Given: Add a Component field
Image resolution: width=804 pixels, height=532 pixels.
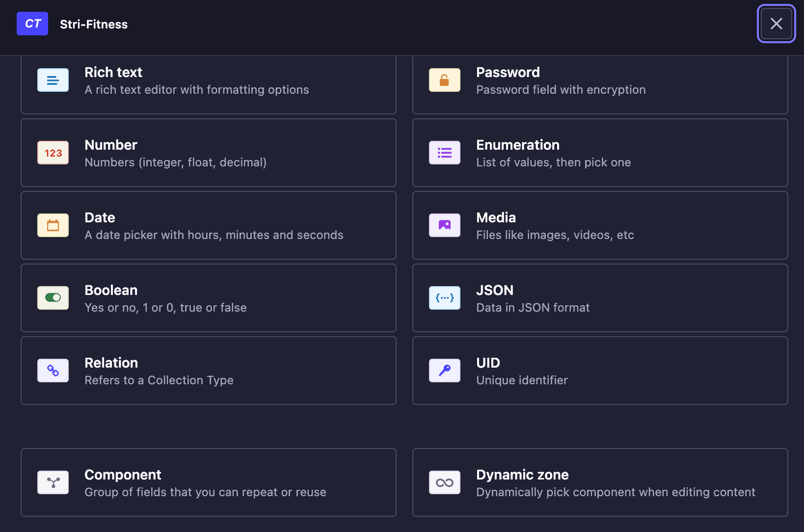Looking at the screenshot, I should tap(209, 482).
